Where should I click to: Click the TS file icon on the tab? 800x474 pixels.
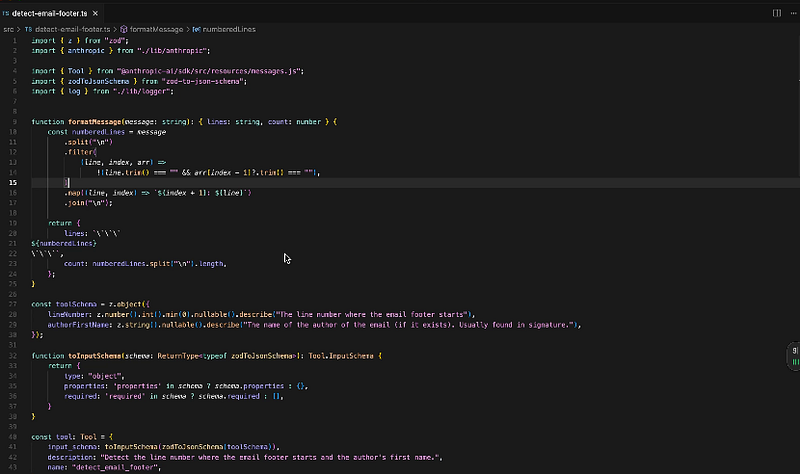[6, 13]
